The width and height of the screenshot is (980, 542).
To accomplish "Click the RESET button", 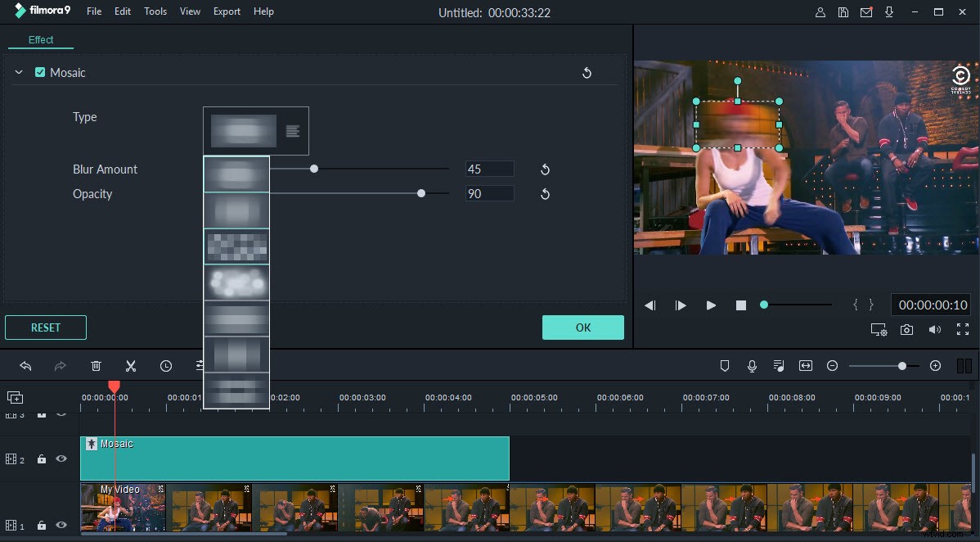I will (x=45, y=327).
